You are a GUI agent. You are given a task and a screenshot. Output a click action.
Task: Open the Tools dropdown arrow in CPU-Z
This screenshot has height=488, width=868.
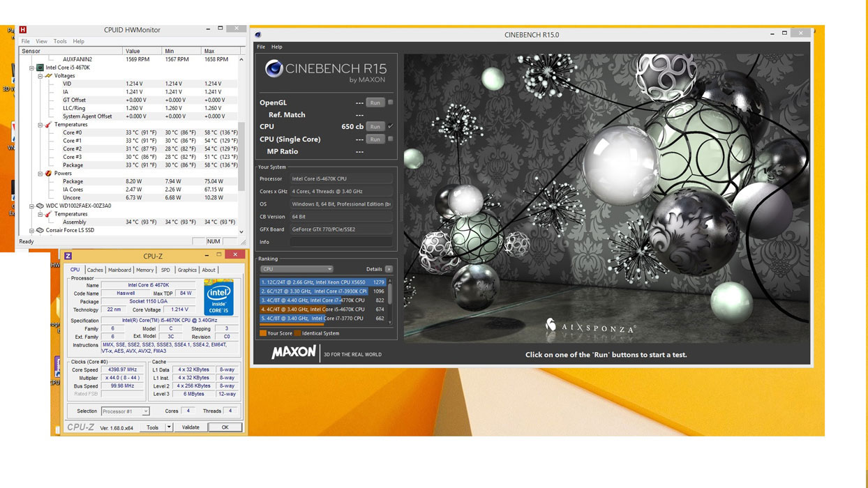point(169,427)
